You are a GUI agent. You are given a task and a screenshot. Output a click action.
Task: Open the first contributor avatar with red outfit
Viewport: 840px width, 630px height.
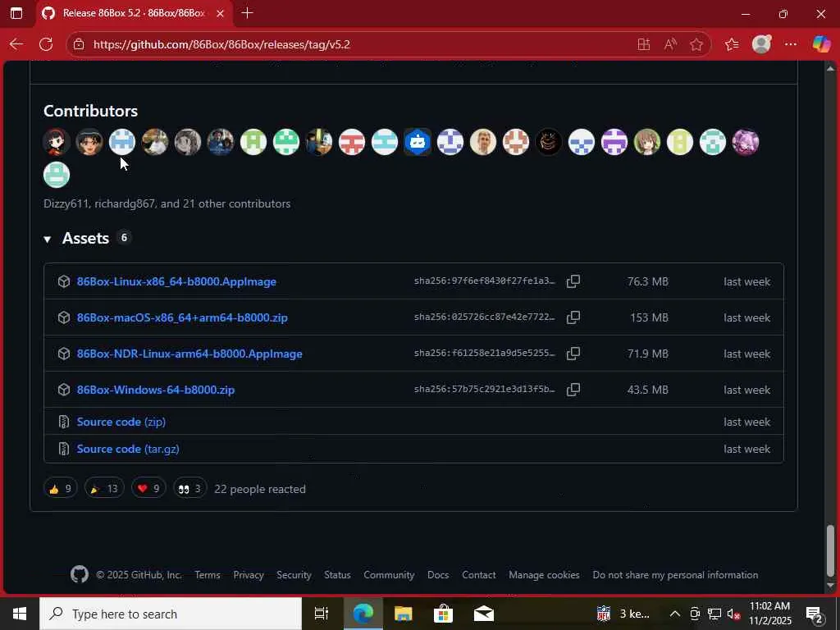[x=57, y=142]
